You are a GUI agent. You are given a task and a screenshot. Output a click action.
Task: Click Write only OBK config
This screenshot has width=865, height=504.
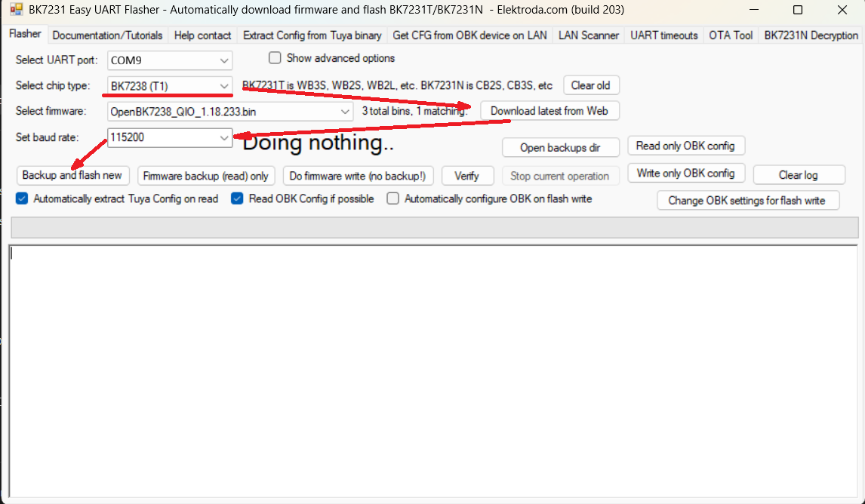685,173
